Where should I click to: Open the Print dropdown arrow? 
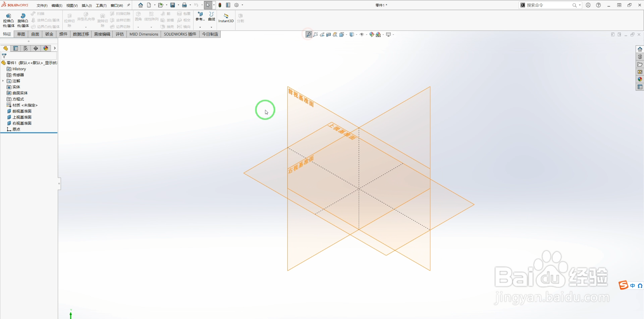coord(190,5)
